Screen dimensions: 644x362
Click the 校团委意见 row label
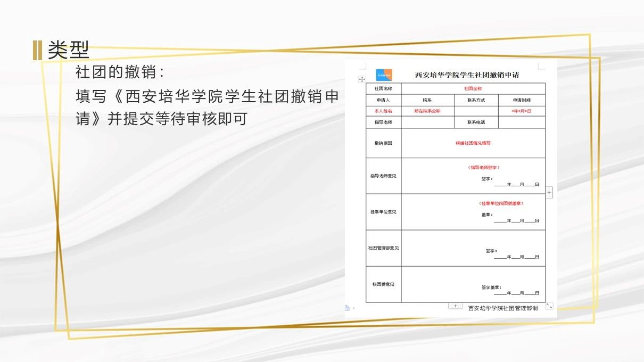(383, 284)
